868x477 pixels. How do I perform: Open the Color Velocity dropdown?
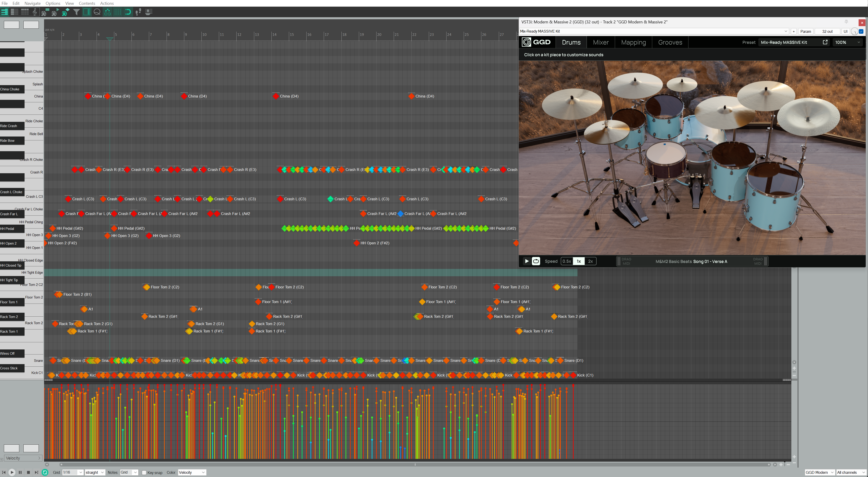pos(192,472)
